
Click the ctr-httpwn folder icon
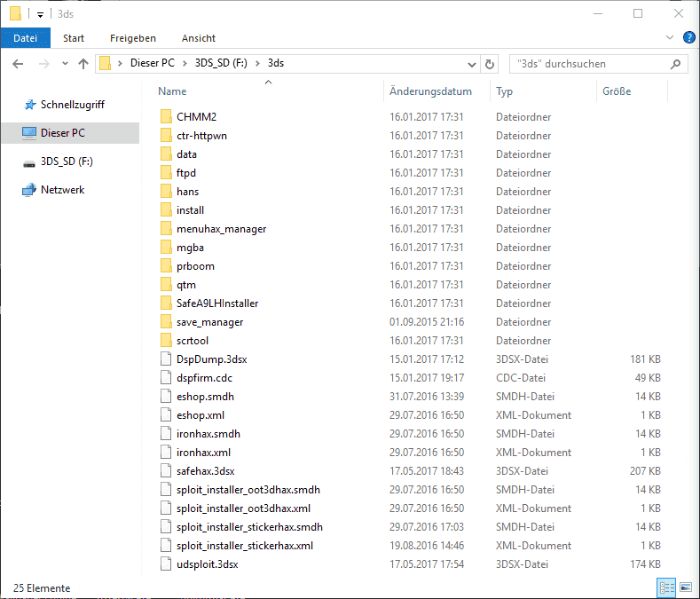tap(166, 136)
